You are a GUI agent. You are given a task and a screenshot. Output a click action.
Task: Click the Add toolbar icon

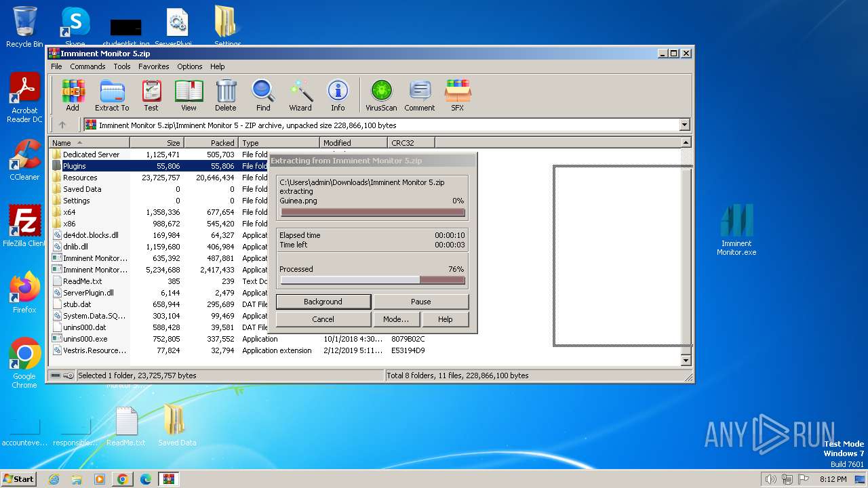73,95
